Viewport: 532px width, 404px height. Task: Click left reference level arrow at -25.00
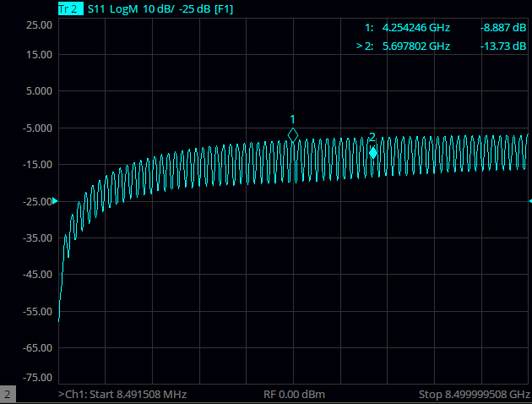coord(55,201)
